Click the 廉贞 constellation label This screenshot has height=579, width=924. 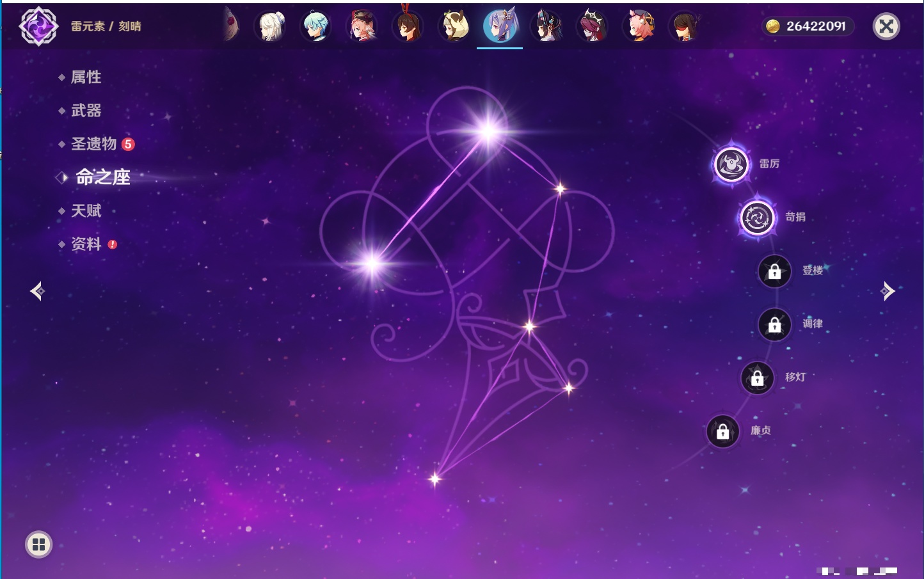[761, 431]
